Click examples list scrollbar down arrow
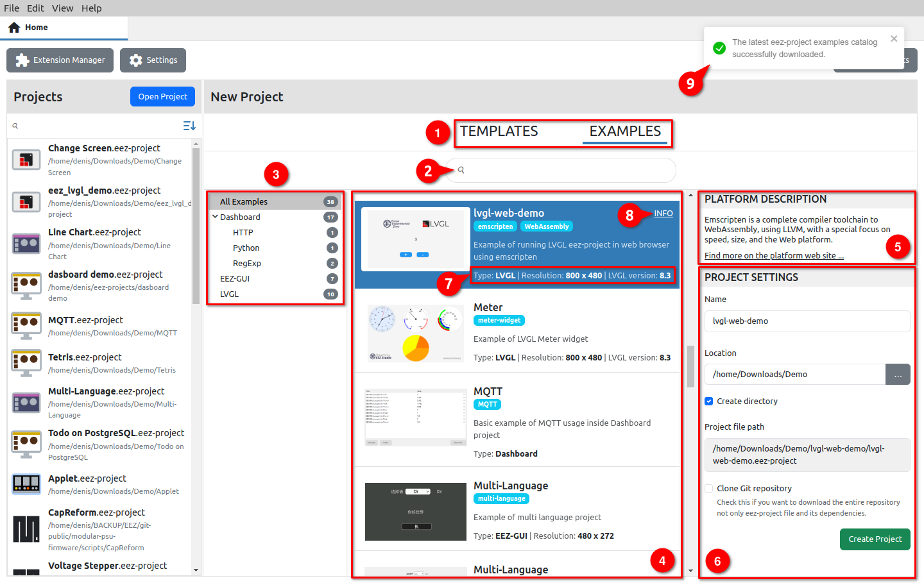This screenshot has height=583, width=924. click(x=690, y=570)
